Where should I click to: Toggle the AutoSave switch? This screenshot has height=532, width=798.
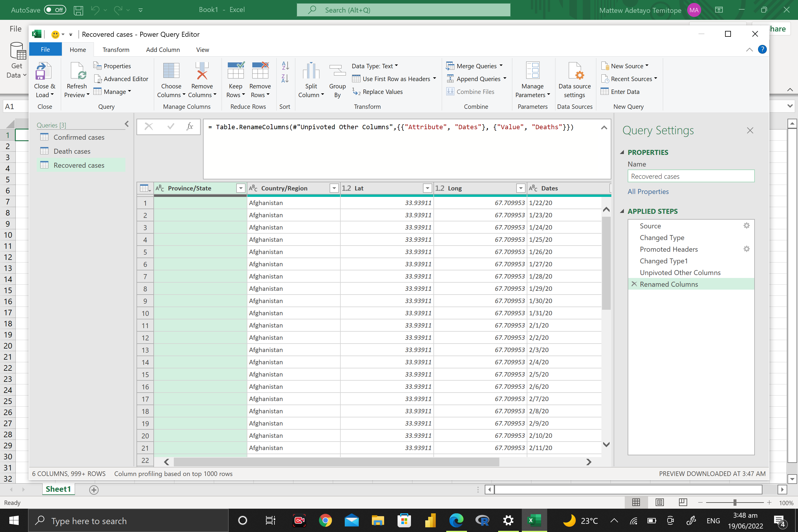[55, 10]
